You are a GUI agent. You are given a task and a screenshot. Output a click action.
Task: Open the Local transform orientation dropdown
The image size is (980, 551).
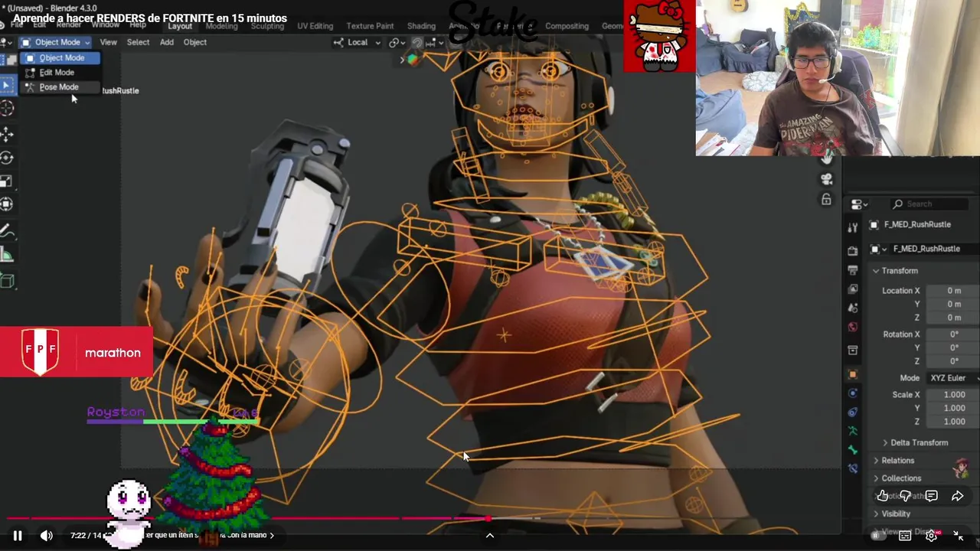coord(357,42)
